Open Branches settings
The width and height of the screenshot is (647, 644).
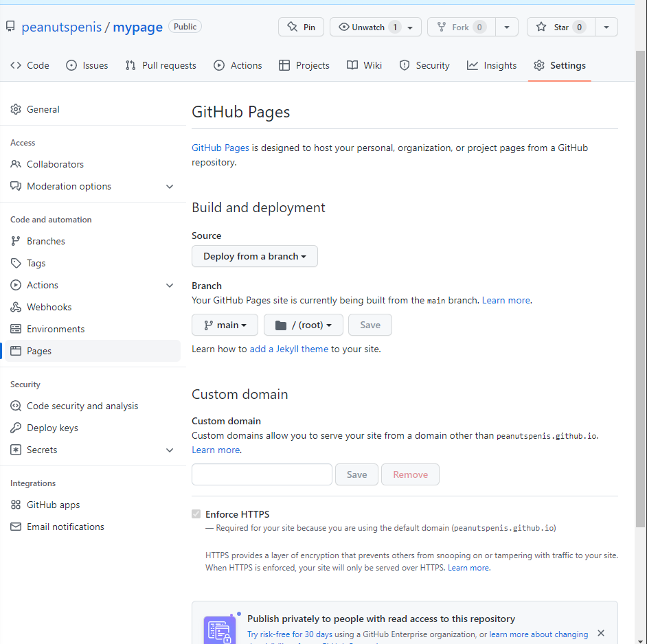tap(93, 241)
